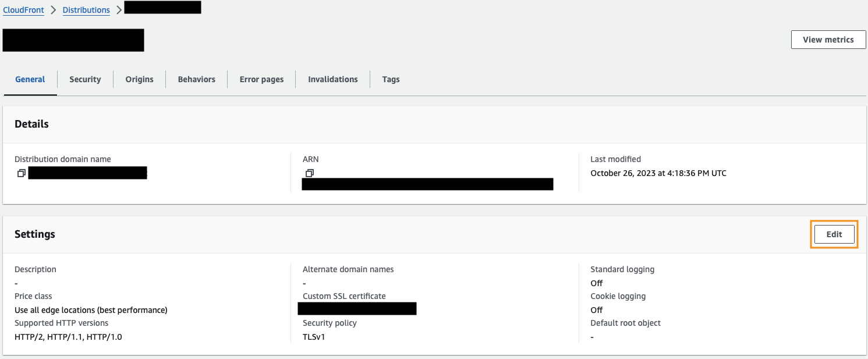Screen dimensions: 868x359
Task: Click the Distribution domain name label
Action: pos(62,159)
